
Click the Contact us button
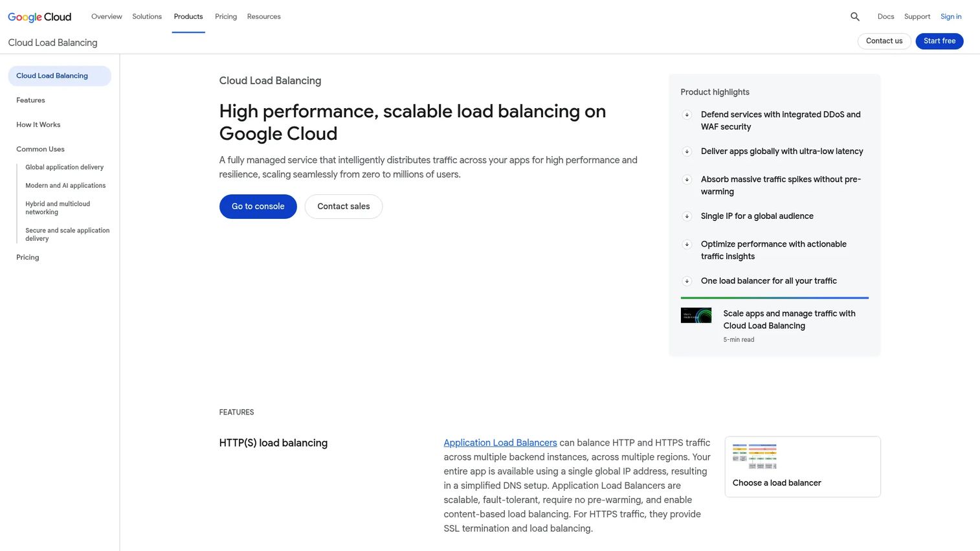click(884, 41)
